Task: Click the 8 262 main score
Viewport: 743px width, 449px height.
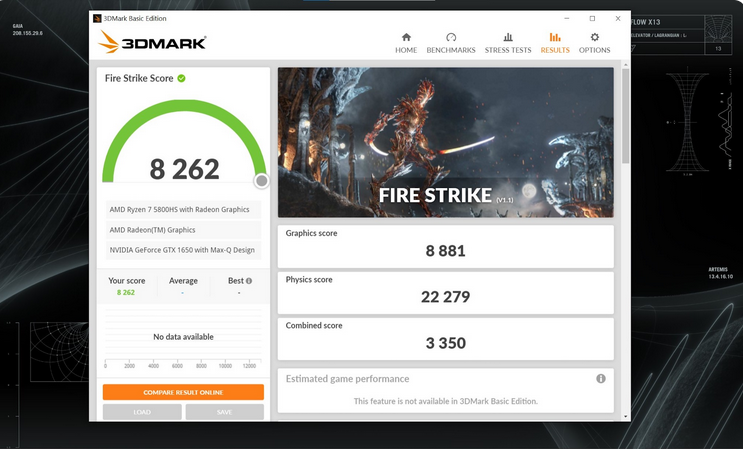Action: click(x=184, y=170)
